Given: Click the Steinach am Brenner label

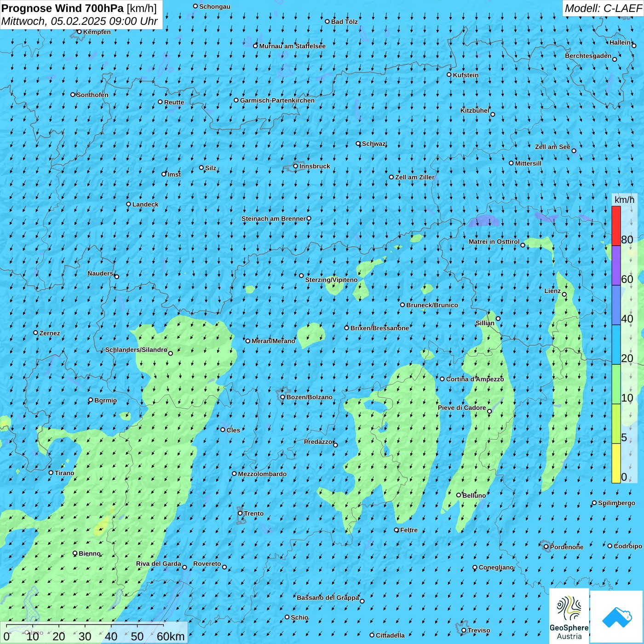Looking at the screenshot, I should pyautogui.click(x=273, y=218).
